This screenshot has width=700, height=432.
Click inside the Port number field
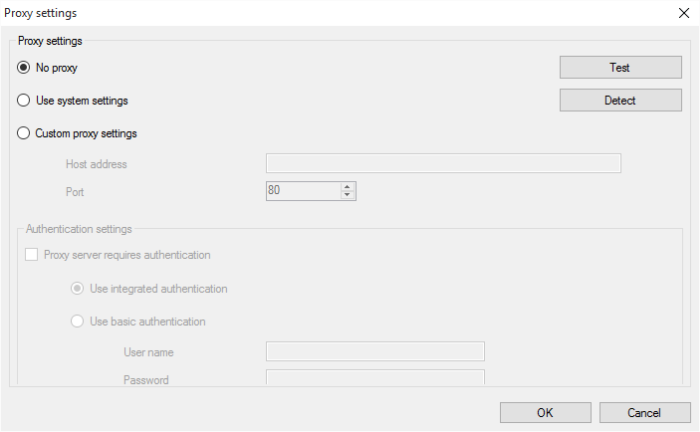[302, 190]
